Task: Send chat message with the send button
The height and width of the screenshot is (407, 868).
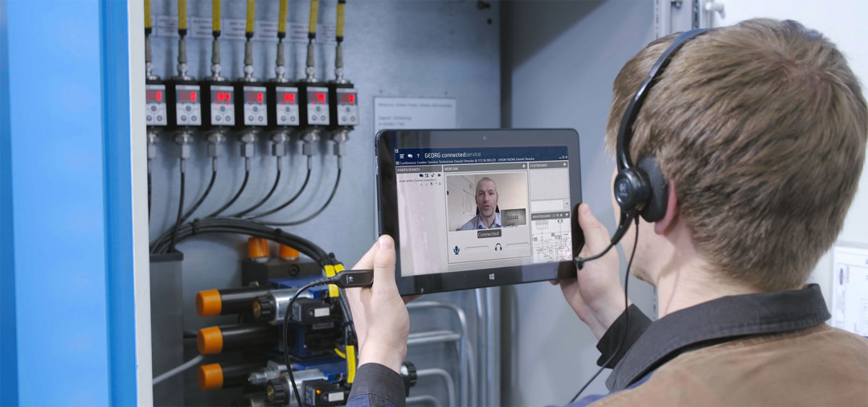Action: click(567, 204)
